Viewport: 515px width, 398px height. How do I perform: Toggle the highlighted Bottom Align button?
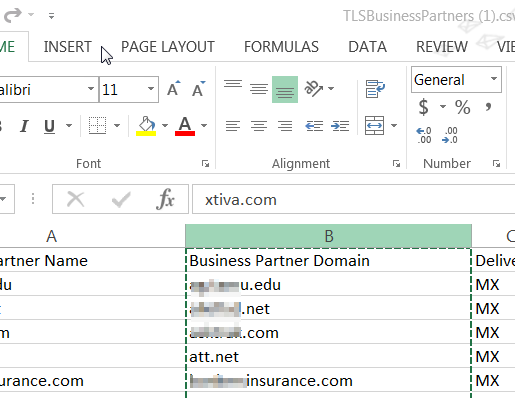[x=285, y=89]
